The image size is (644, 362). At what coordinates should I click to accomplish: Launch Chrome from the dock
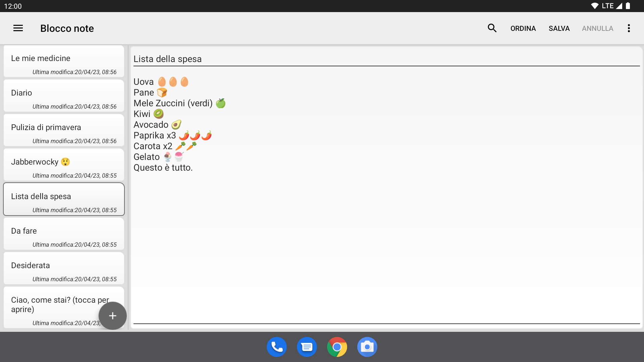(x=337, y=347)
